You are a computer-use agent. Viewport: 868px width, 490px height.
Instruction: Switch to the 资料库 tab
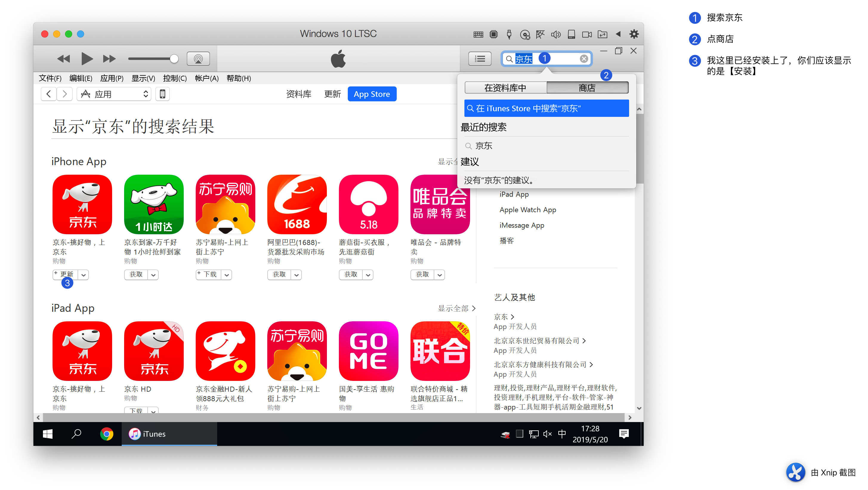[x=299, y=94]
